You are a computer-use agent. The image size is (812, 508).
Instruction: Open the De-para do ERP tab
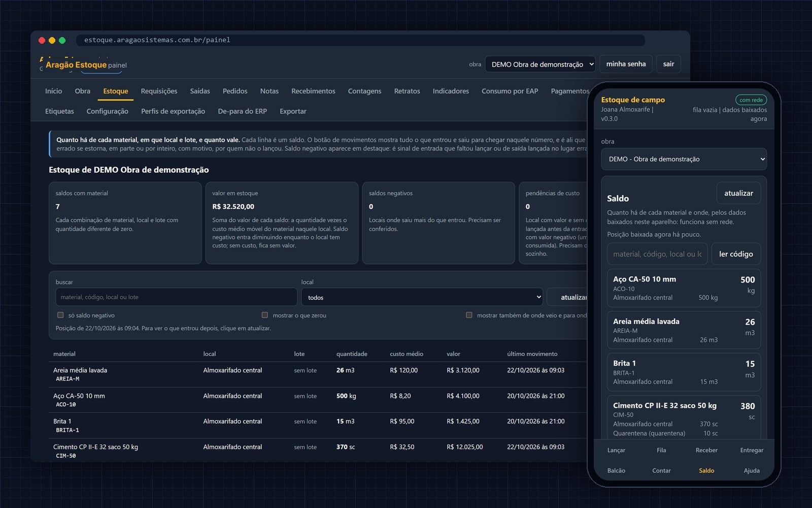[x=242, y=111]
